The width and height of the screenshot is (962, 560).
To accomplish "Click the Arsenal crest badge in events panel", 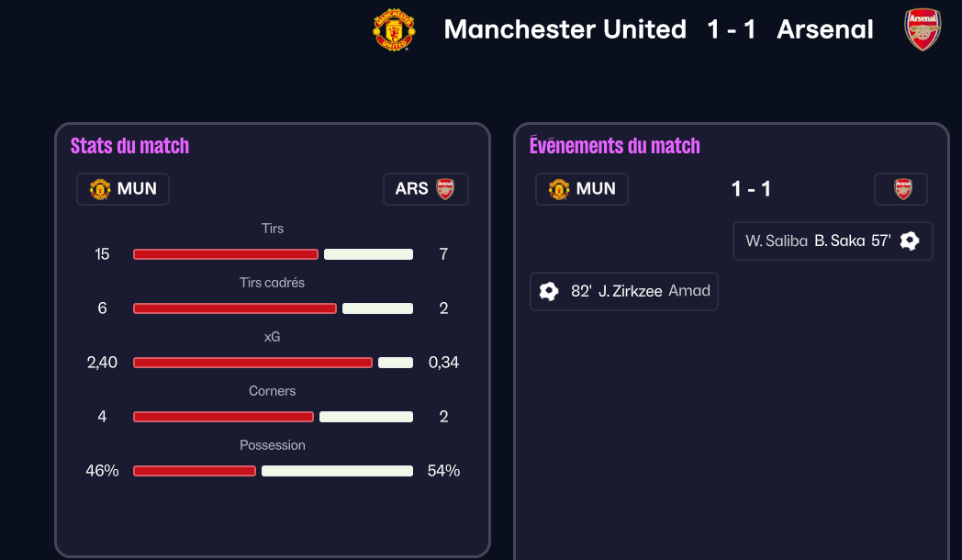I will click(902, 189).
